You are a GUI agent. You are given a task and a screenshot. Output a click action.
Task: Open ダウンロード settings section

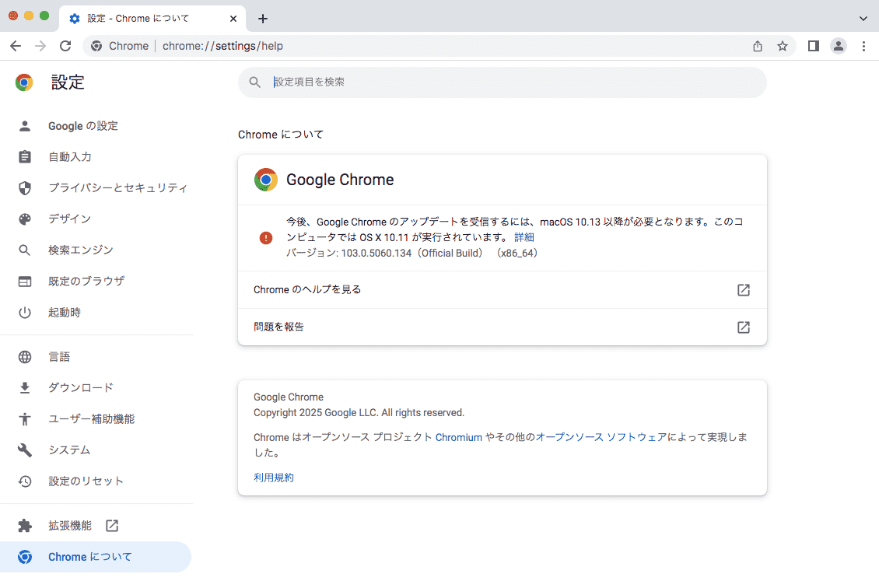pyautogui.click(x=96, y=388)
